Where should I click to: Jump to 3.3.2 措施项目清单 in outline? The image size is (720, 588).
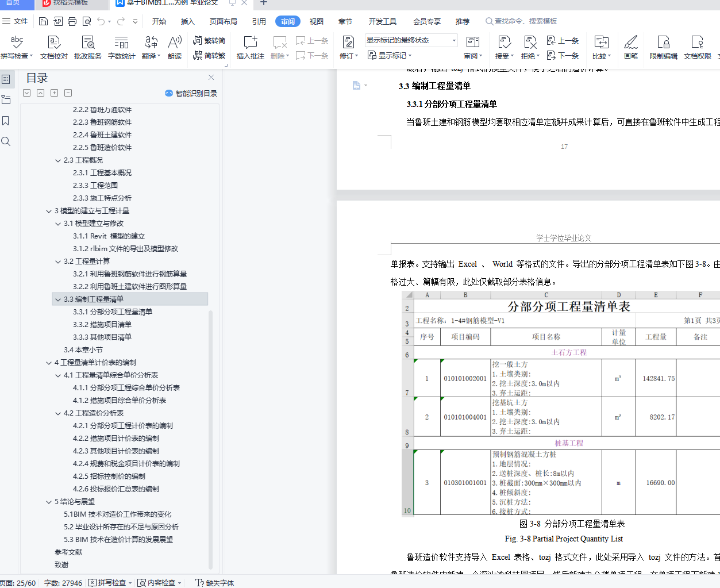point(102,325)
